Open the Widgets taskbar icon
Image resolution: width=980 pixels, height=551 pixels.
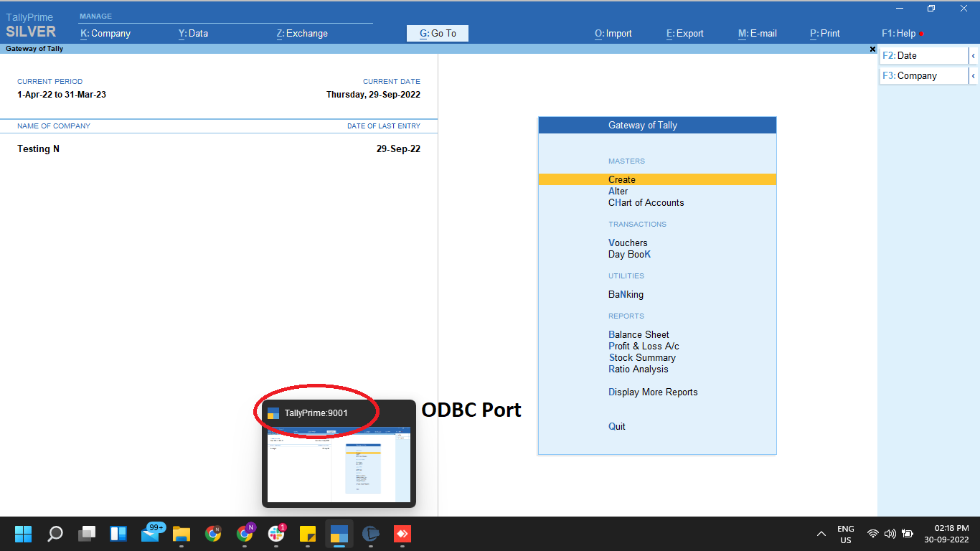pyautogui.click(x=118, y=534)
